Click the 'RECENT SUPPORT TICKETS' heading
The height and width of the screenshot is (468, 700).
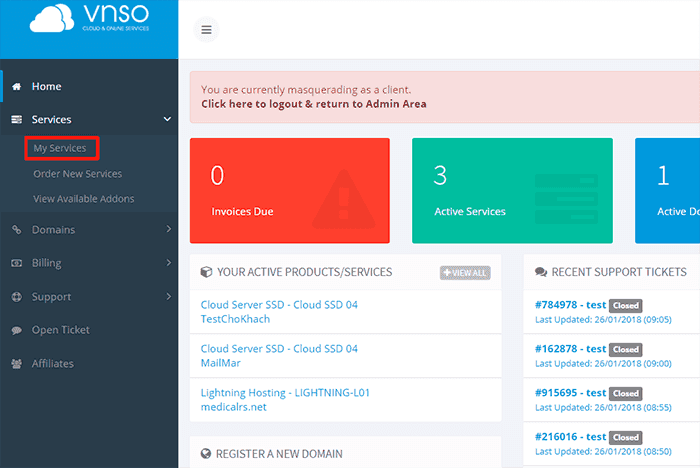point(619,272)
